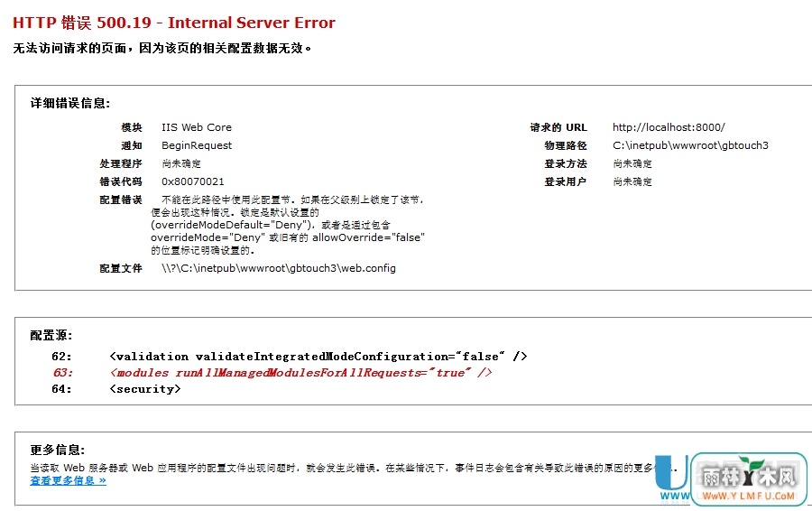Click the 更多信息 section heading
The height and width of the screenshot is (511, 812).
tap(57, 450)
